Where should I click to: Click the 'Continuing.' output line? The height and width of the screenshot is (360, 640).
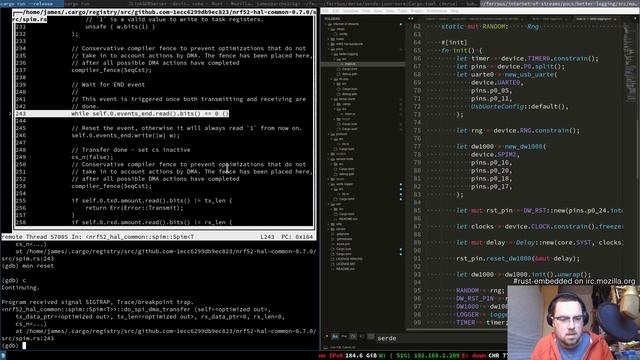point(20,288)
